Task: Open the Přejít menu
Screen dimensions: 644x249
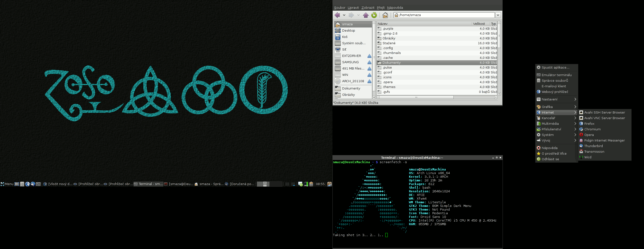Action: tap(380, 8)
